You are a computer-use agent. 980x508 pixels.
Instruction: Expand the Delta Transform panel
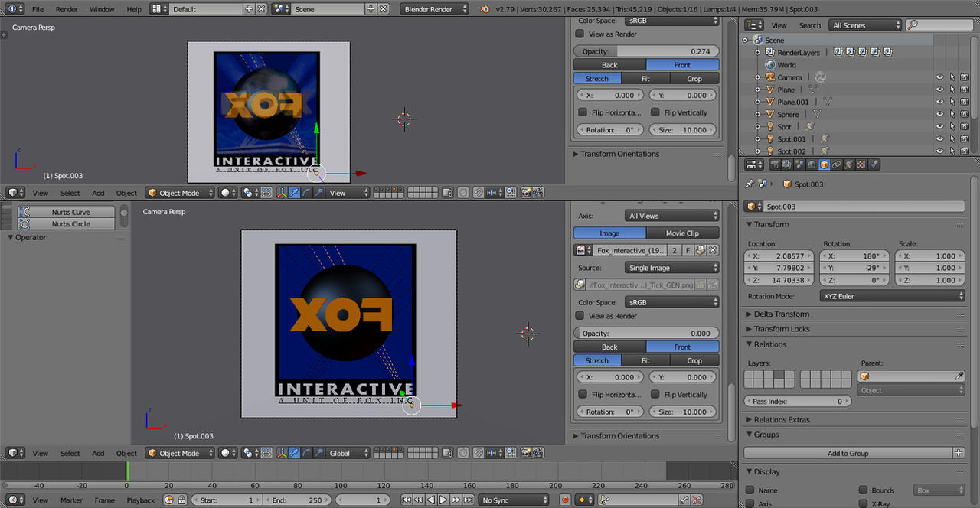pyautogui.click(x=781, y=314)
